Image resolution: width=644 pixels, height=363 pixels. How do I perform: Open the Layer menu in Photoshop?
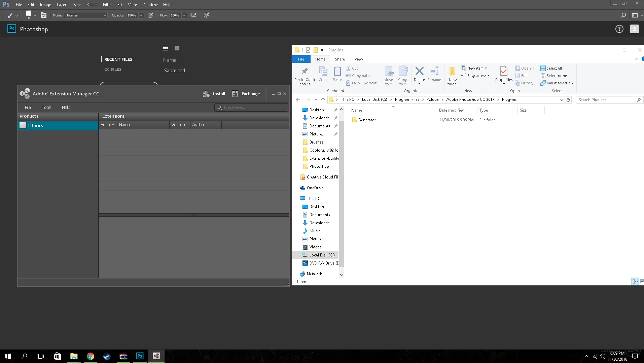(x=62, y=5)
